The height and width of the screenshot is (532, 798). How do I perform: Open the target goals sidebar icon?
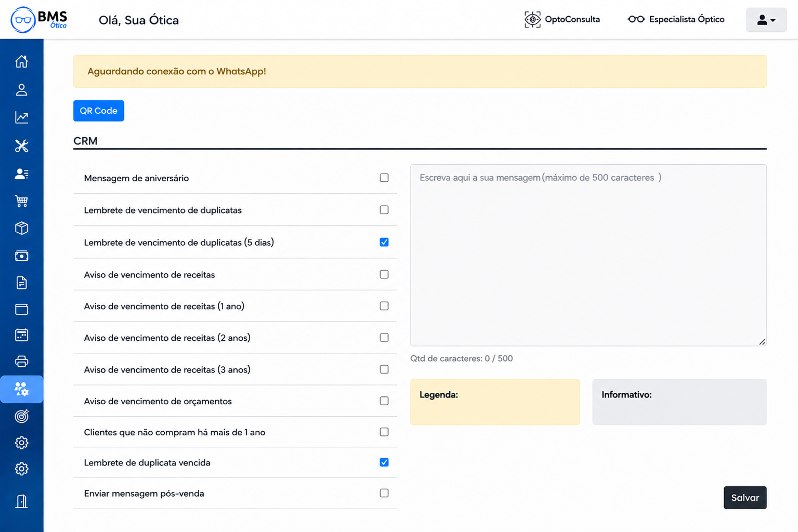[x=21, y=416]
